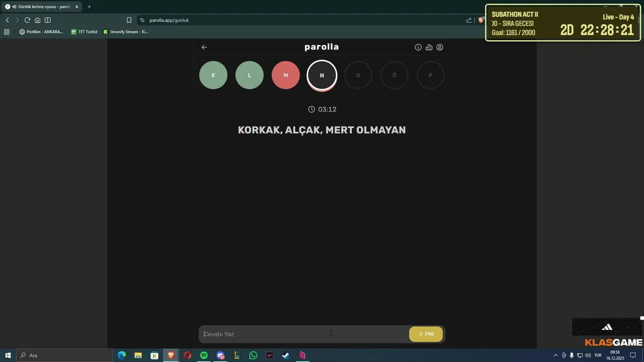
Task: Open the apps grid in bookmarks bar
Action: click(7, 32)
